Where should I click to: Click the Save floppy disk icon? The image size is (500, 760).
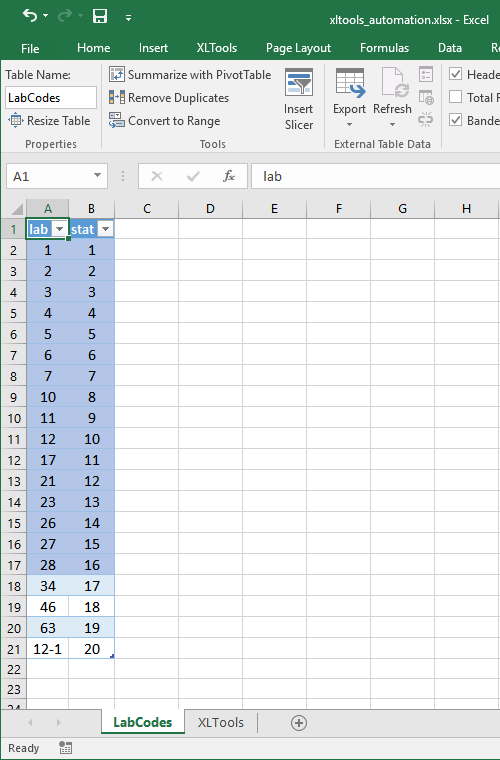(x=100, y=16)
